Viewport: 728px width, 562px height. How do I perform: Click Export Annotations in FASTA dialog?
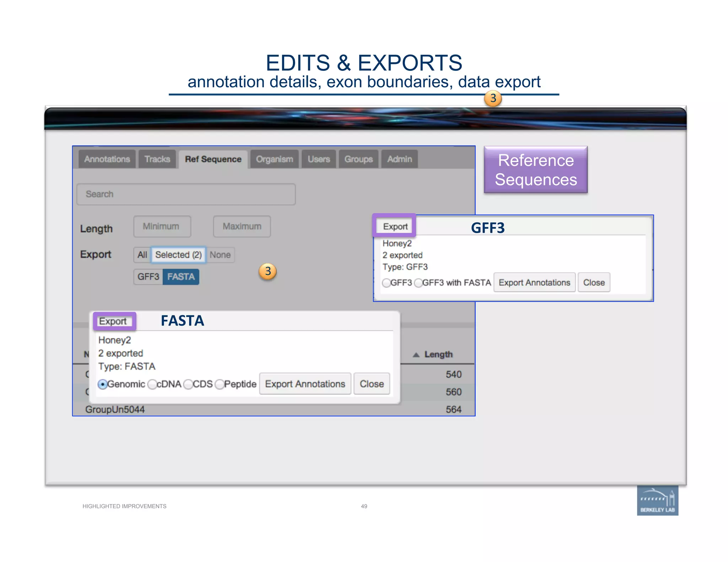pyautogui.click(x=305, y=384)
